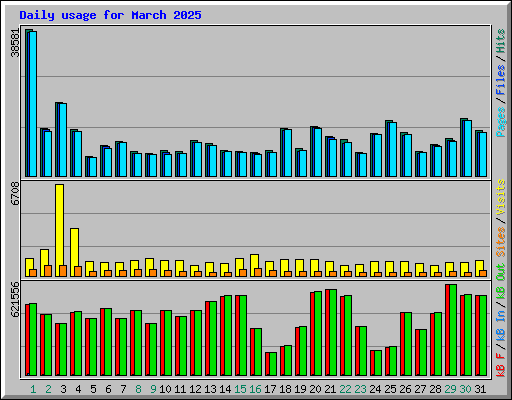The image size is (512, 400).
Task: Click day label 26 on the x-axis
Action: 405,389
